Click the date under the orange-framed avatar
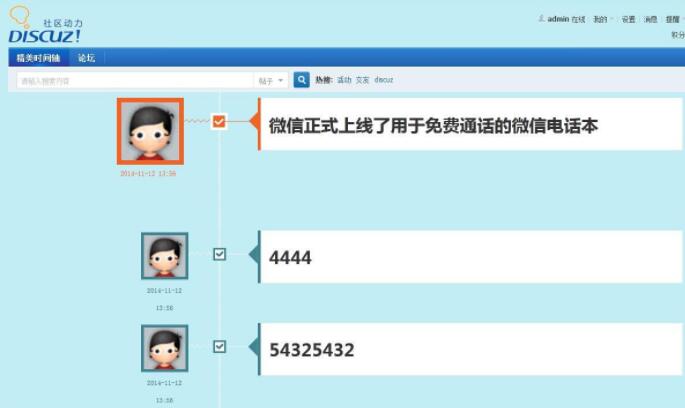Screen dimensions: 685x408 tap(148, 173)
